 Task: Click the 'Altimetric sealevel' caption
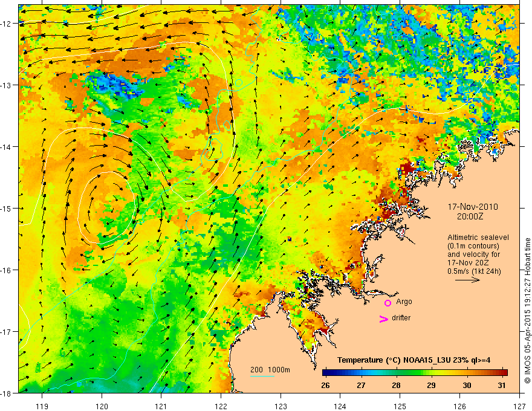(x=478, y=238)
